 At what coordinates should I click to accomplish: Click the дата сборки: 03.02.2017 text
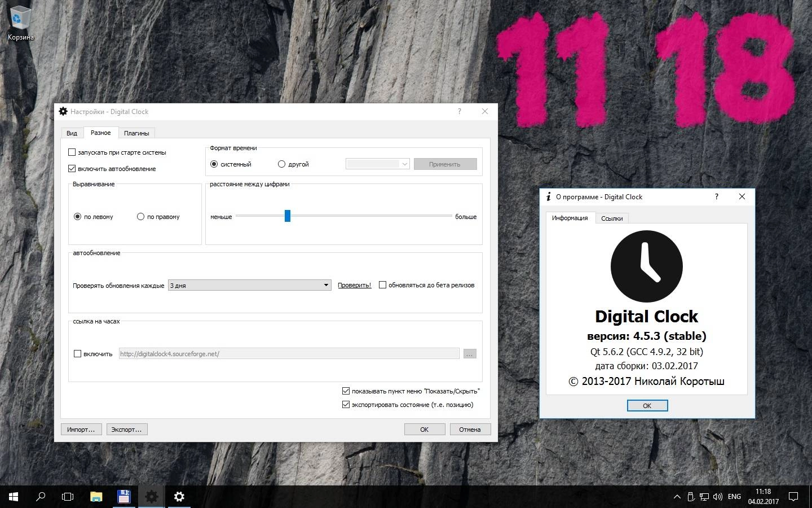pos(647,366)
